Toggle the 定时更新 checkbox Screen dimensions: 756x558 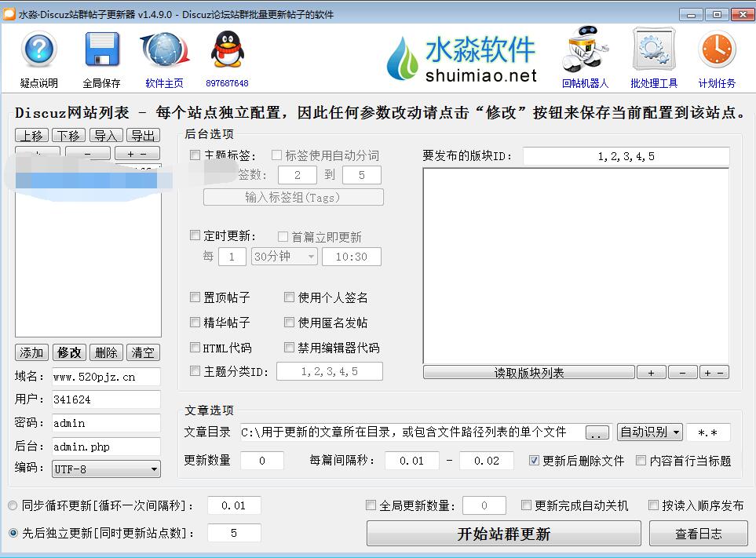195,235
